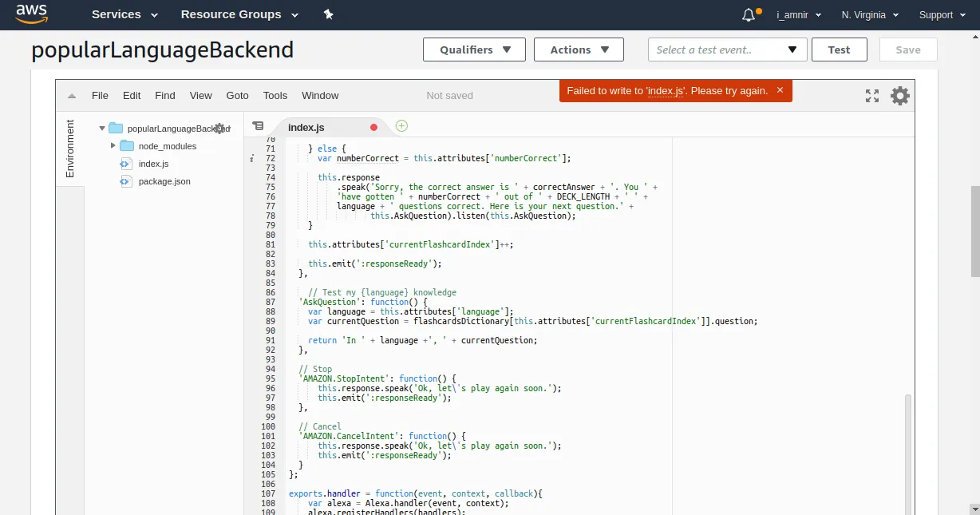Open the Resource Groups dropdown

tap(239, 14)
